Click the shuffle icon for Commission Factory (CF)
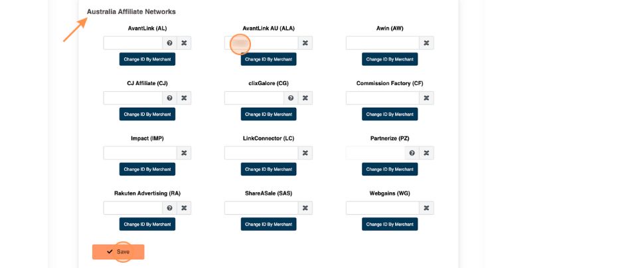Image resolution: width=644 pixels, height=268 pixels. [426, 98]
